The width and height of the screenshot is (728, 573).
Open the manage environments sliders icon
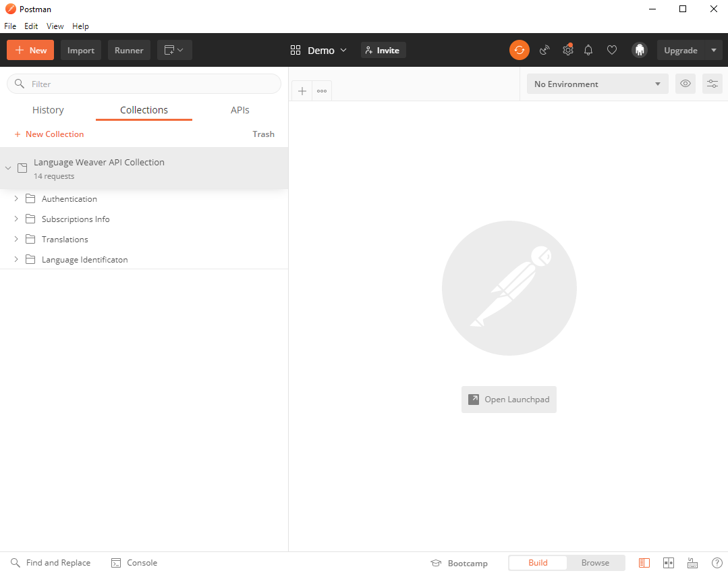coord(712,84)
